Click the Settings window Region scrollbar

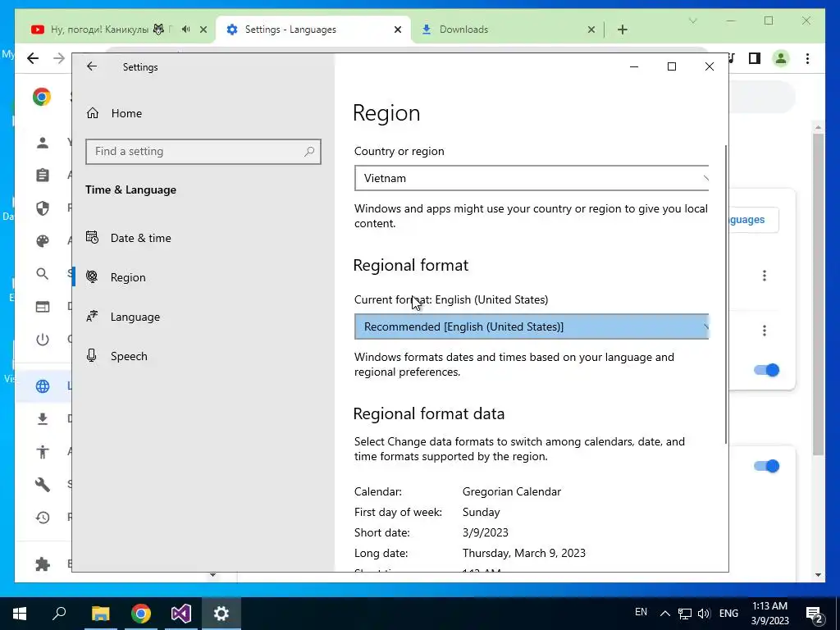pyautogui.click(x=726, y=294)
